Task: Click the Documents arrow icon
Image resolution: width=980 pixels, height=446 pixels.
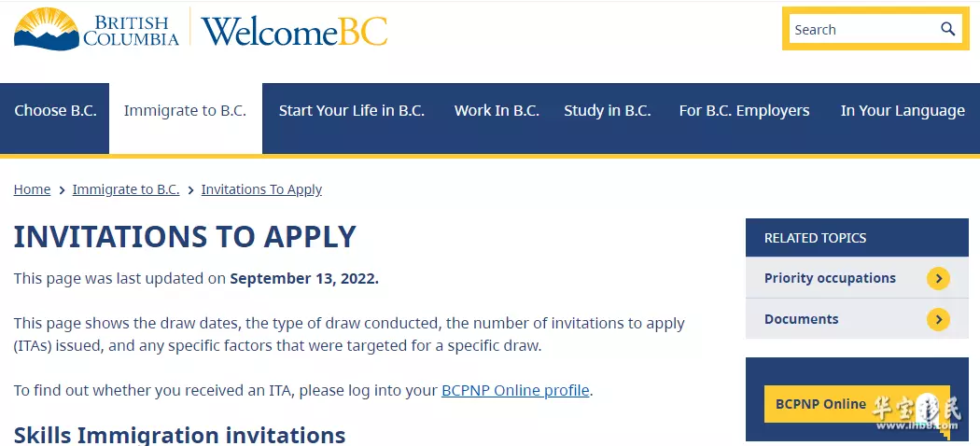Action: click(938, 319)
